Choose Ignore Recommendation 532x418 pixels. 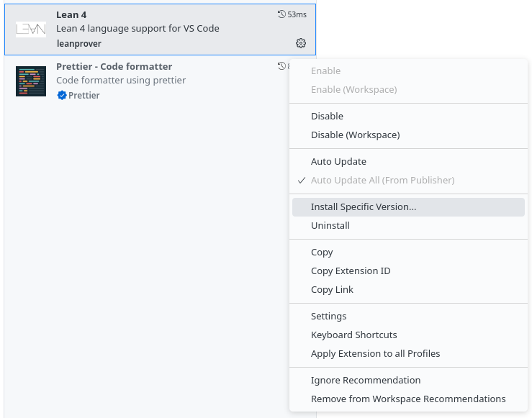(x=408, y=381)
